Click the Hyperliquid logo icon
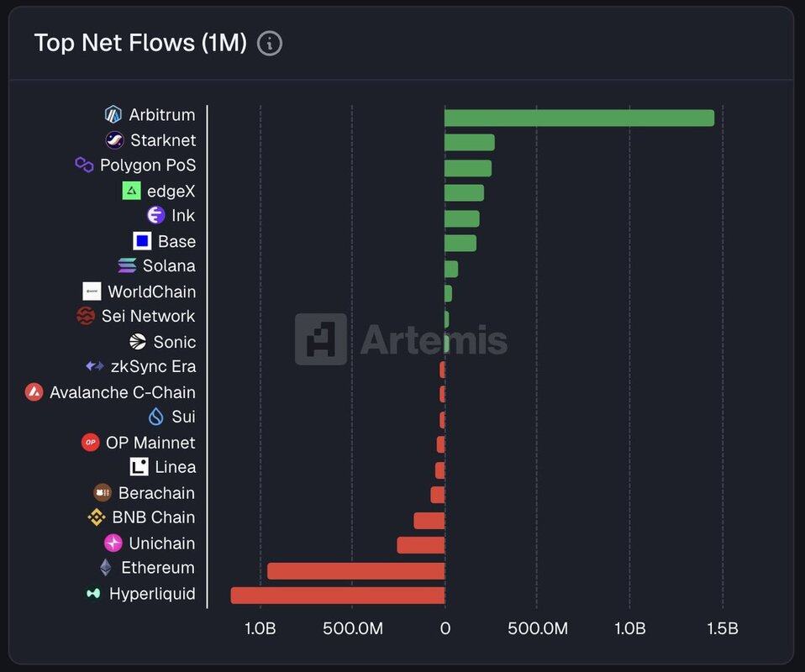The height and width of the screenshot is (672, 805). 94,594
